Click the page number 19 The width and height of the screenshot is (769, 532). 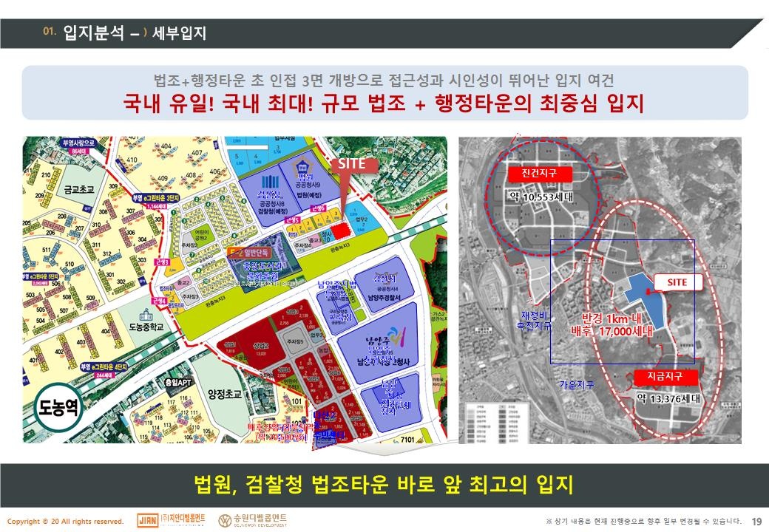point(756,521)
